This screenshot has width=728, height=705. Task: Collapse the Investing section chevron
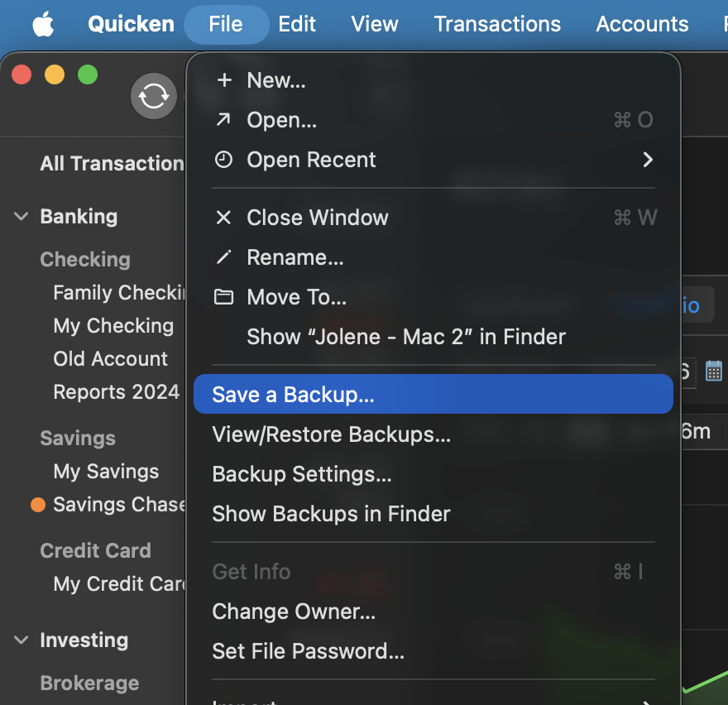21,640
